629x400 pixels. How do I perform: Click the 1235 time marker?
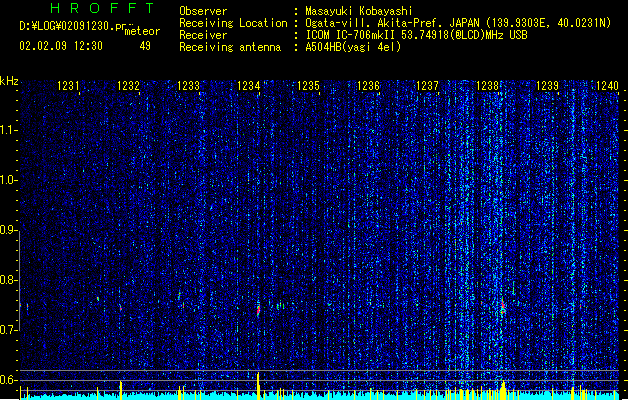click(308, 86)
